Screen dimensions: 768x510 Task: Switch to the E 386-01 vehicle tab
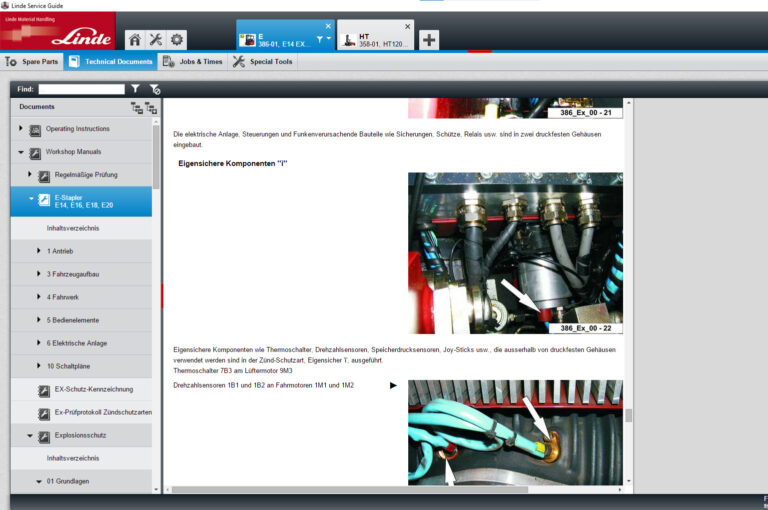coord(286,35)
